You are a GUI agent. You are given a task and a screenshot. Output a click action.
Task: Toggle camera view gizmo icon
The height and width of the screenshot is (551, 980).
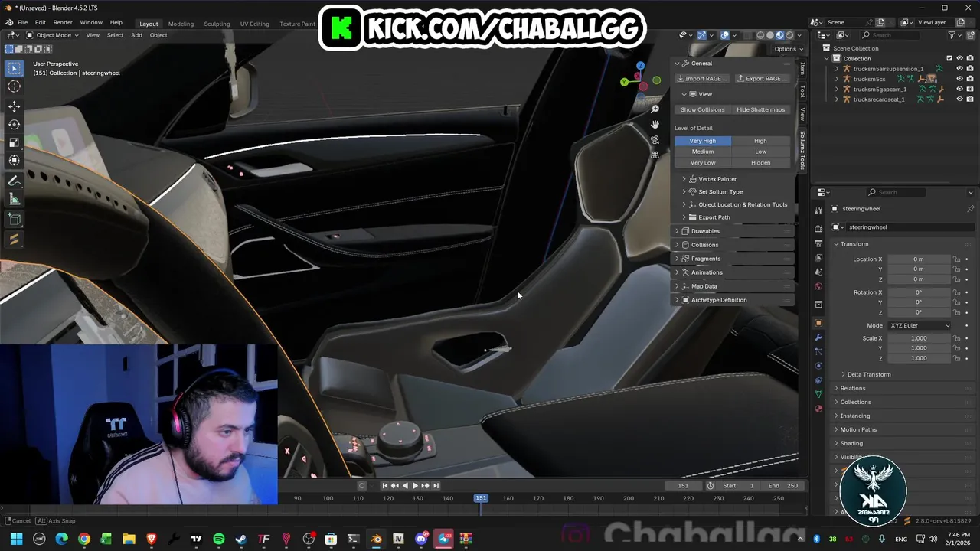click(x=655, y=140)
